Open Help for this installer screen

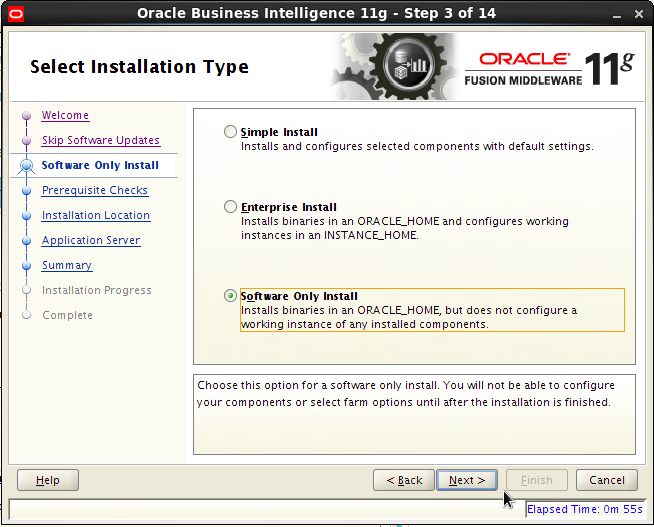pos(48,480)
